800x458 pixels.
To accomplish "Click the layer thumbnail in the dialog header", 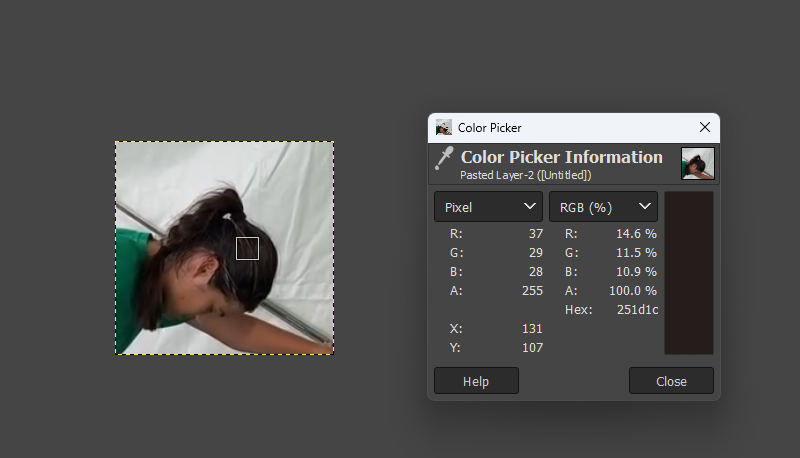I will point(697,163).
